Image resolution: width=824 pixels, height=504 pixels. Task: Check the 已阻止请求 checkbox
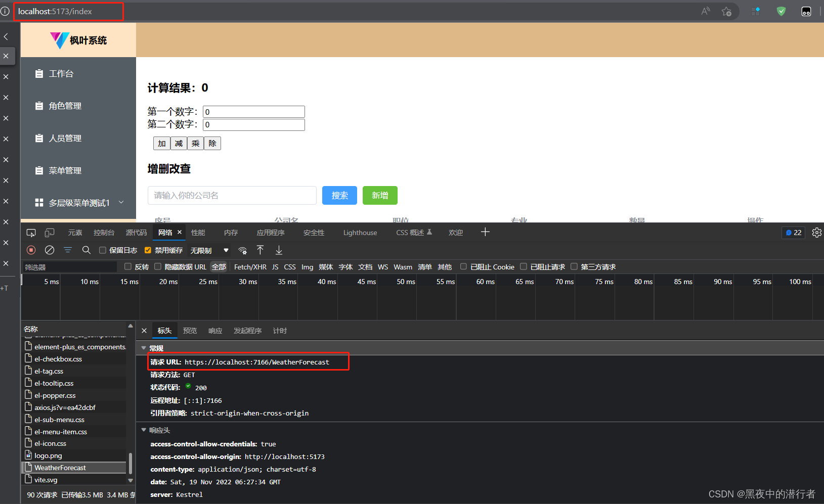[x=524, y=267]
